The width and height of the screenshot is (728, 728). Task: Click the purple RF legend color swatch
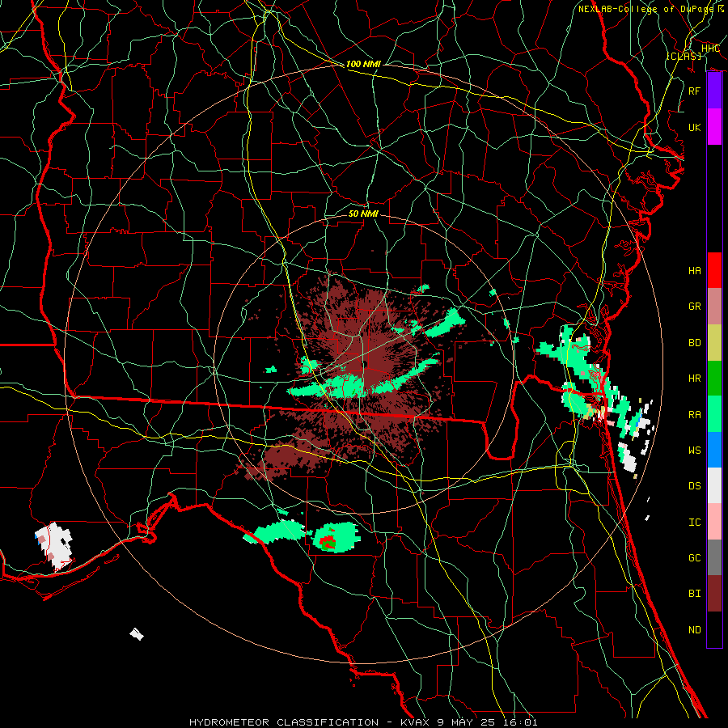(x=714, y=91)
